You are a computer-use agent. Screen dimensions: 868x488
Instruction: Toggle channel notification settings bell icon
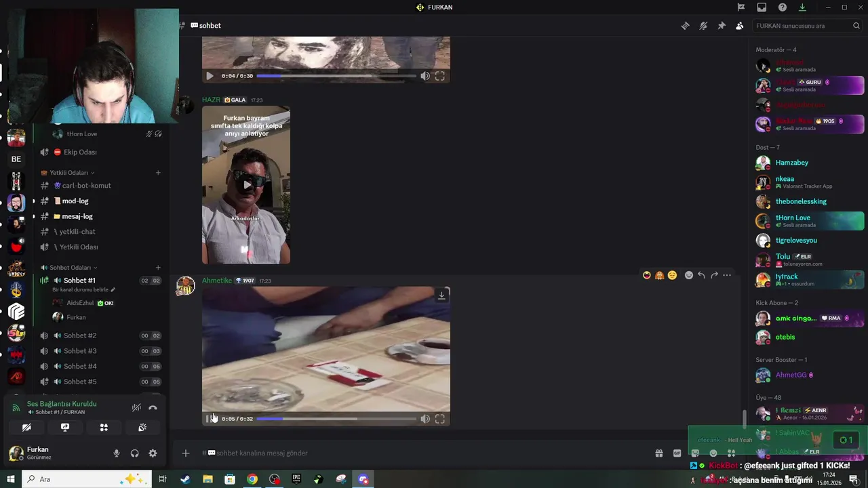pyautogui.click(x=703, y=26)
